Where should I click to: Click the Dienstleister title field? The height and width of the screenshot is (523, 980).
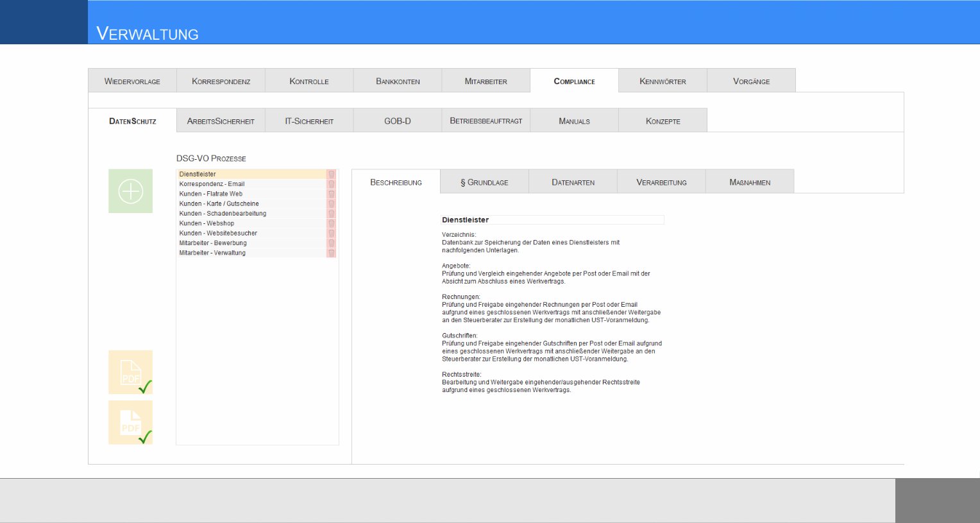point(552,220)
